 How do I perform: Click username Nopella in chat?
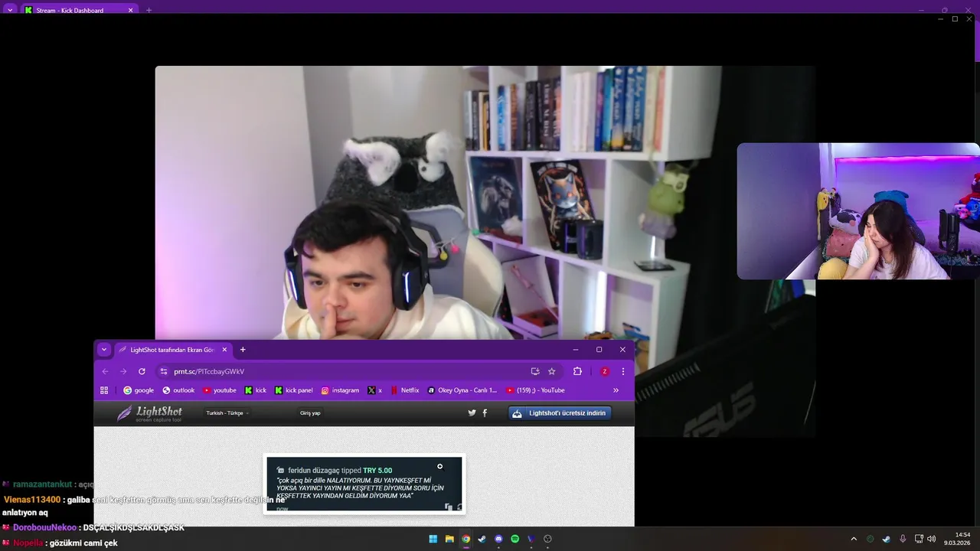pyautogui.click(x=28, y=543)
